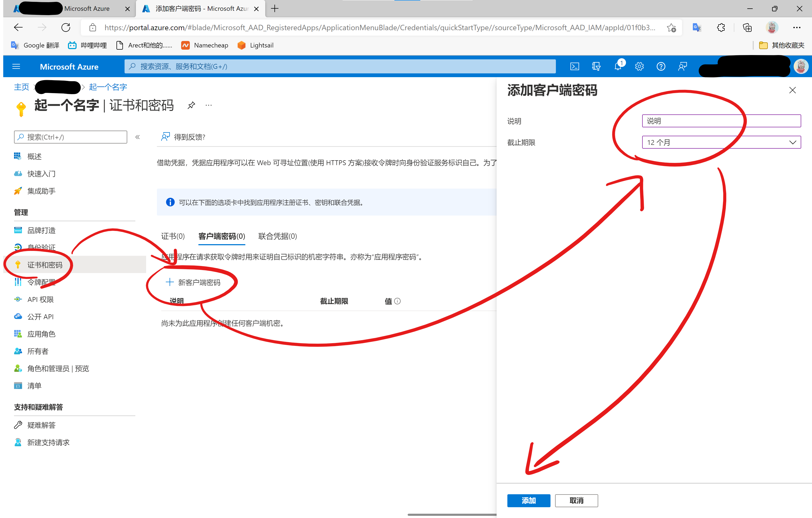Switch to the 证书(0) tab

point(173,236)
